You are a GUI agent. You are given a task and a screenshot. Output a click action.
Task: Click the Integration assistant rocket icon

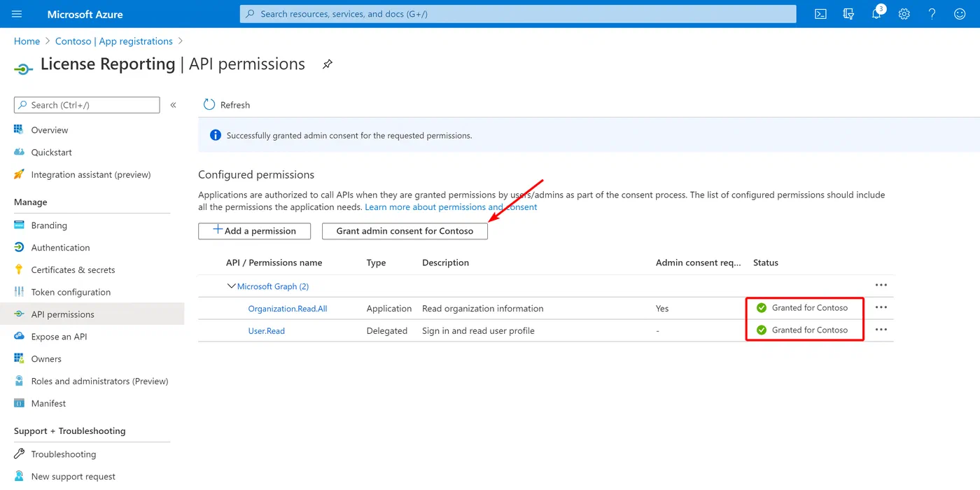19,174
